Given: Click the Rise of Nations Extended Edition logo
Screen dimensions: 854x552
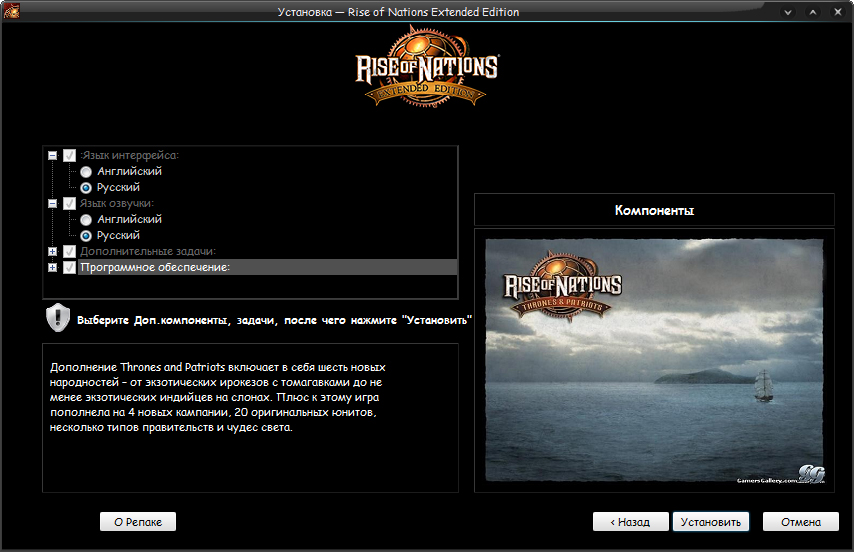Looking at the screenshot, I should 427,67.
